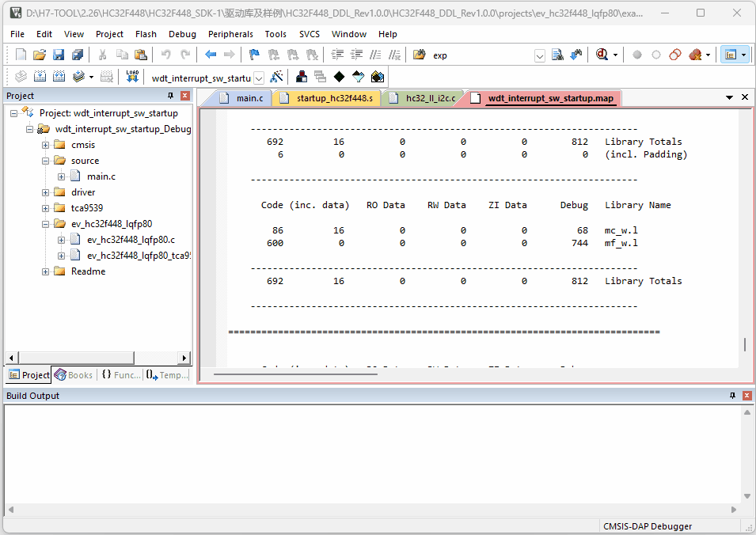
Task: Open batch build dropdown arrow
Action: pyautogui.click(x=91, y=77)
